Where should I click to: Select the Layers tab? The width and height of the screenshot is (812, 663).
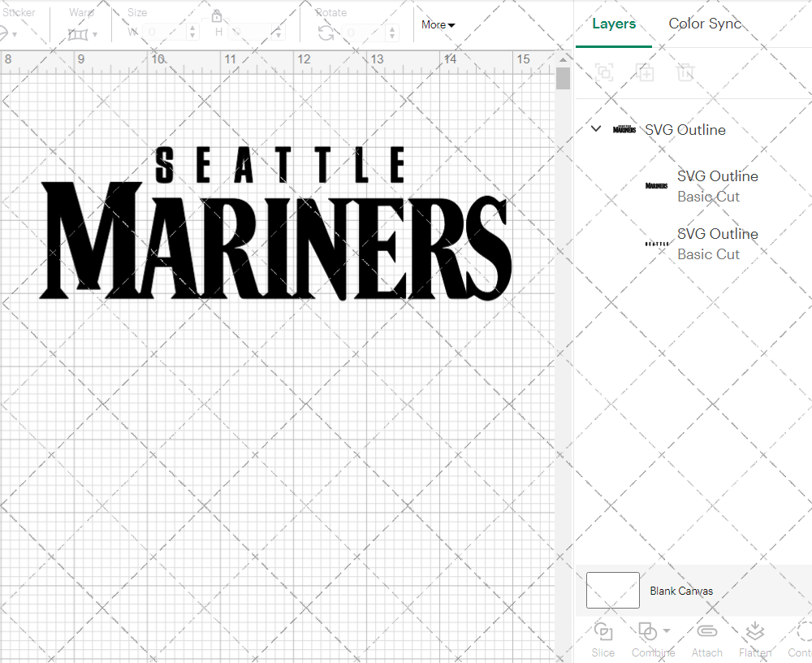(x=614, y=24)
